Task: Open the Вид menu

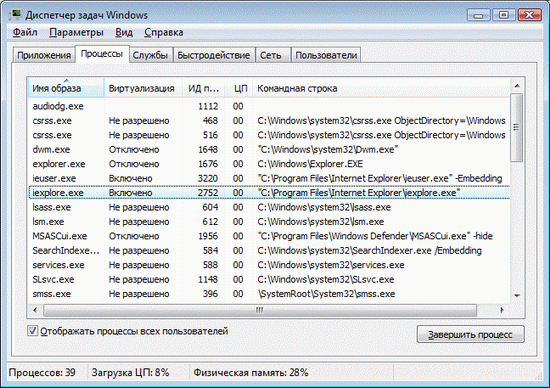Action: (x=124, y=32)
